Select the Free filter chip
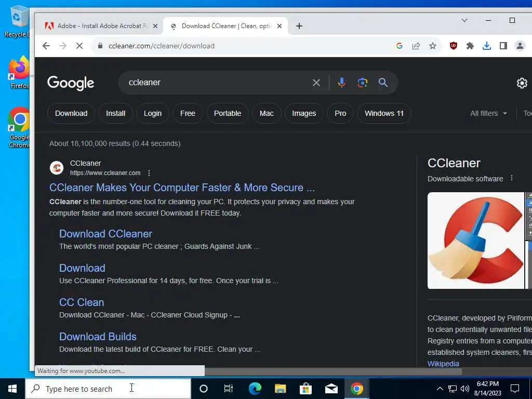Viewport: 532px width, 399px height. (188, 113)
